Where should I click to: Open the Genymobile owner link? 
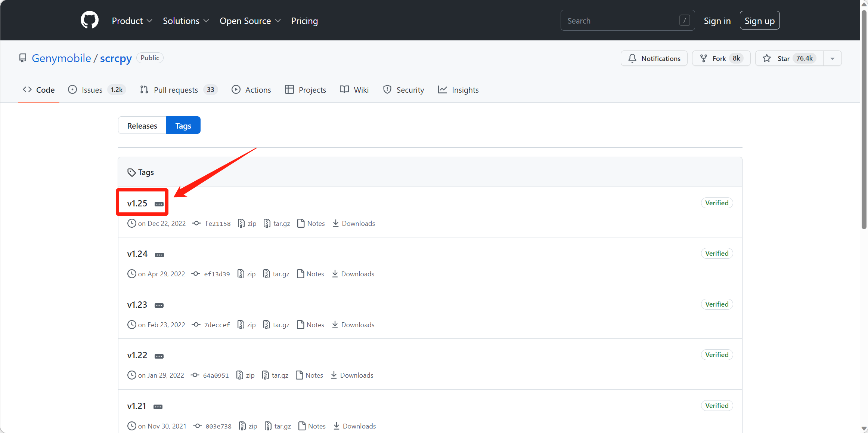point(61,58)
